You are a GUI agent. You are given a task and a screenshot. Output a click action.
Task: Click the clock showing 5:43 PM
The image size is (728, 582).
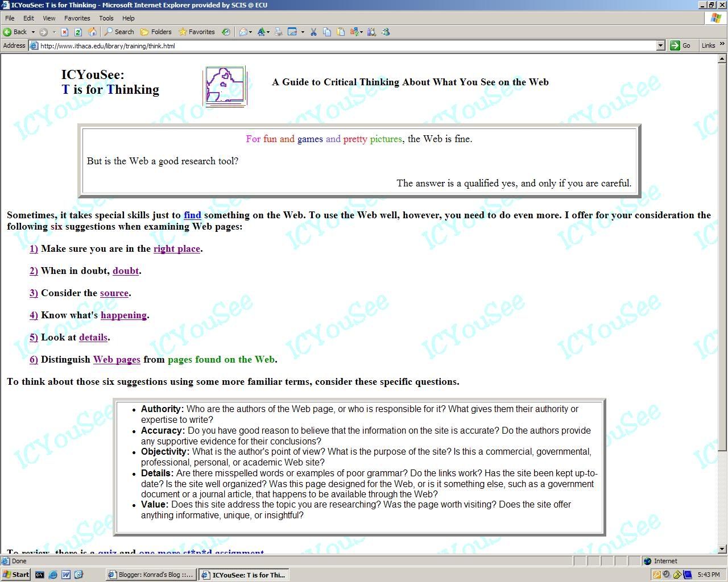(x=708, y=575)
